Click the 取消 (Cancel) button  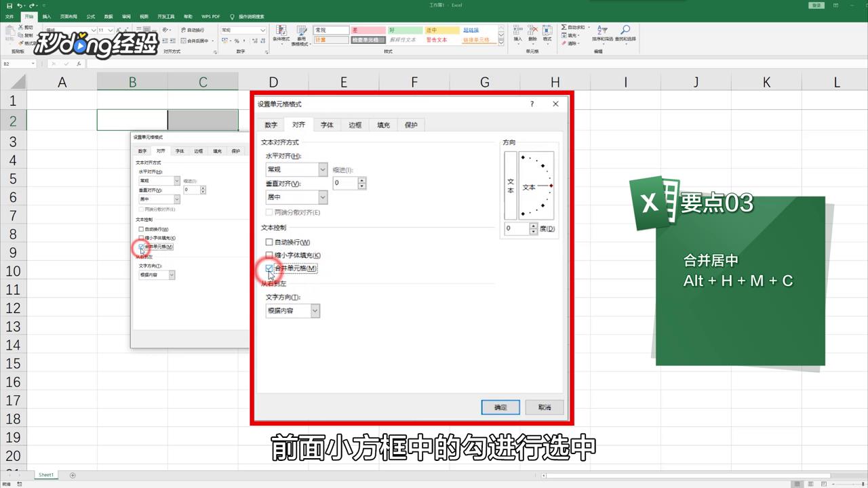click(545, 407)
